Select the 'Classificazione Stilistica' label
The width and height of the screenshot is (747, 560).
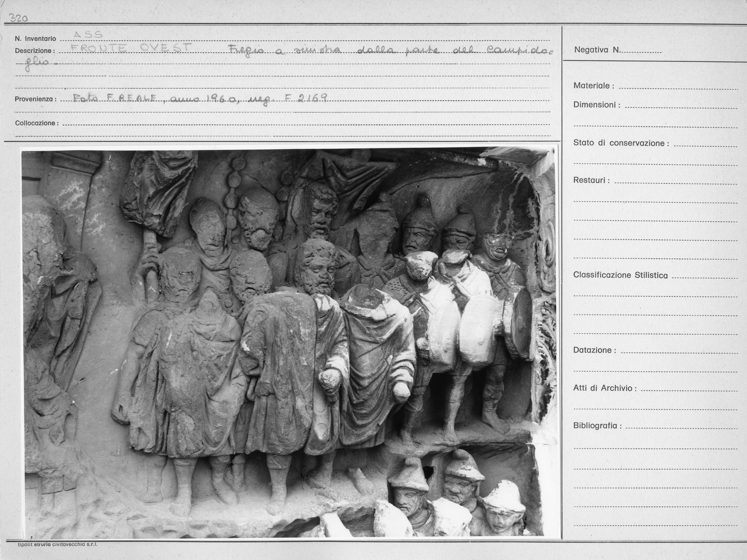tap(620, 275)
